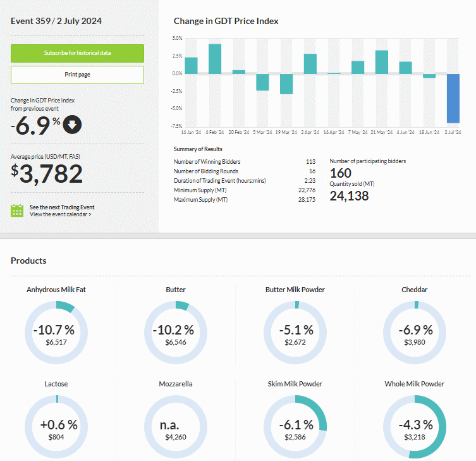Click the Whole Milk Powder heading
476x461 pixels.
point(415,384)
